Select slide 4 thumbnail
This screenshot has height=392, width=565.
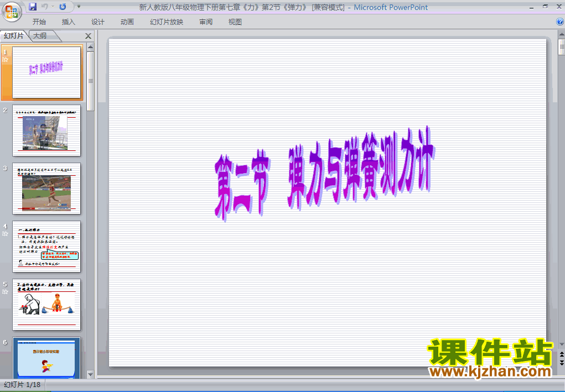[x=46, y=247]
